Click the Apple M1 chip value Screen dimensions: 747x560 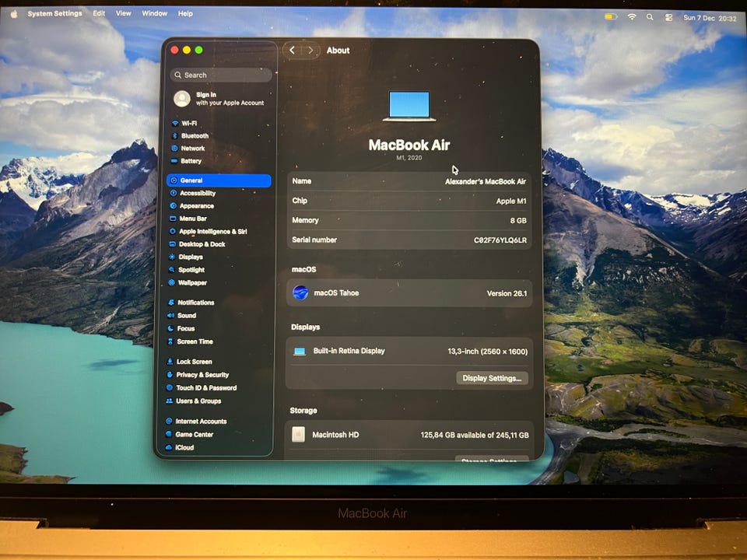[511, 201]
